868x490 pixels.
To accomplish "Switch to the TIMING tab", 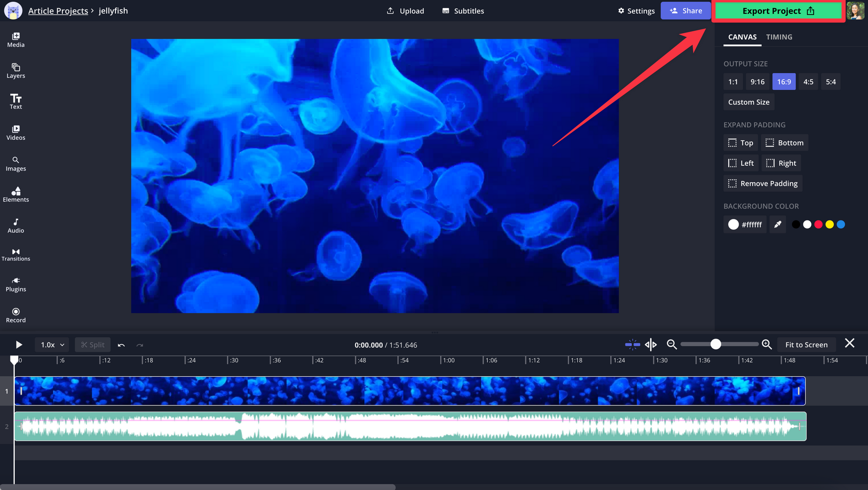I will [x=779, y=37].
